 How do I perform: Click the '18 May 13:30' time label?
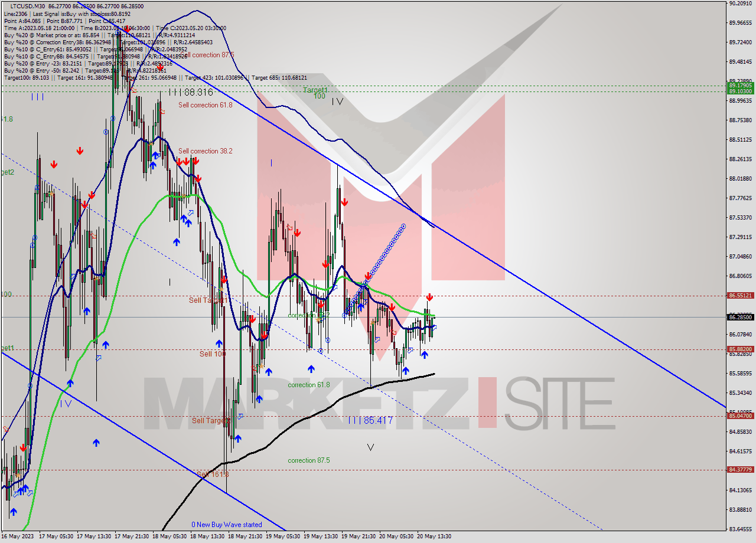(x=208, y=537)
